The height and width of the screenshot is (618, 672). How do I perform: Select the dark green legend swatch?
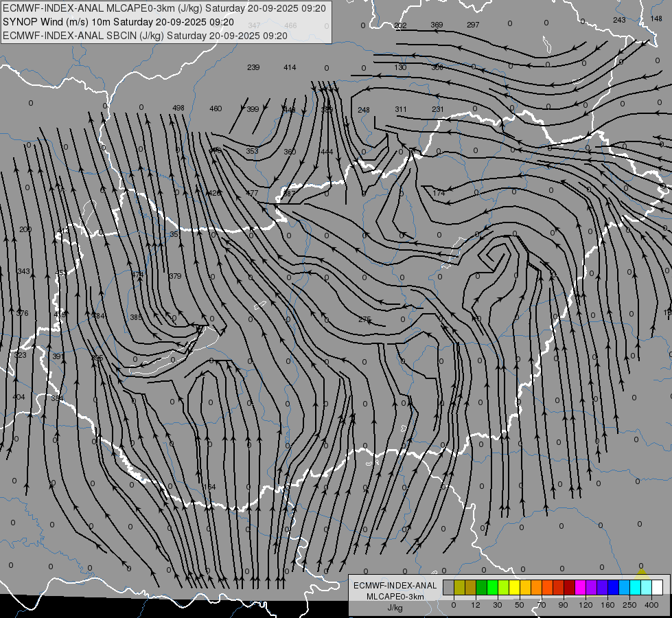point(481,588)
